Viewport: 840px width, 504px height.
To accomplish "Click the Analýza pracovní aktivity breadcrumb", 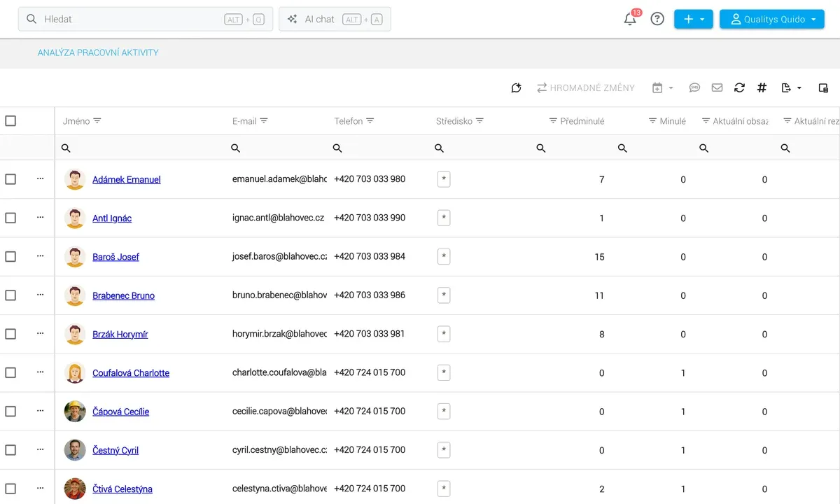I will (98, 52).
